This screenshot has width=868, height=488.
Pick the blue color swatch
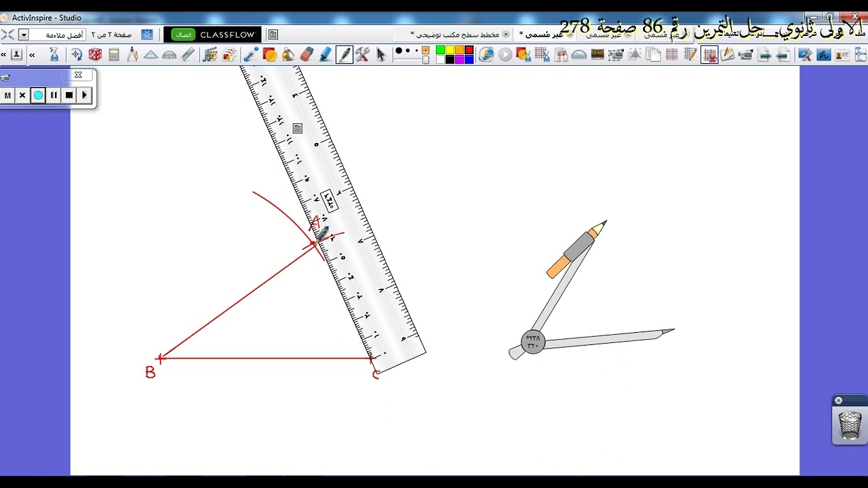pyautogui.click(x=469, y=60)
